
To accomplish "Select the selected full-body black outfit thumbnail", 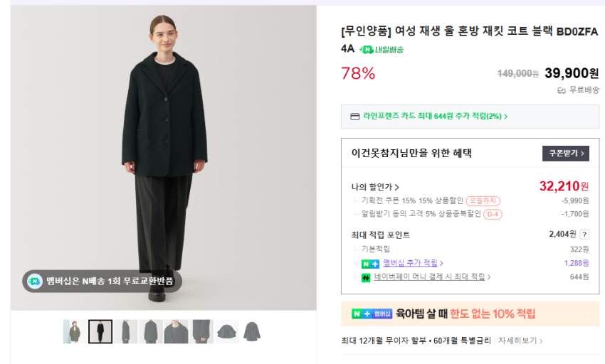I will click(100, 331).
